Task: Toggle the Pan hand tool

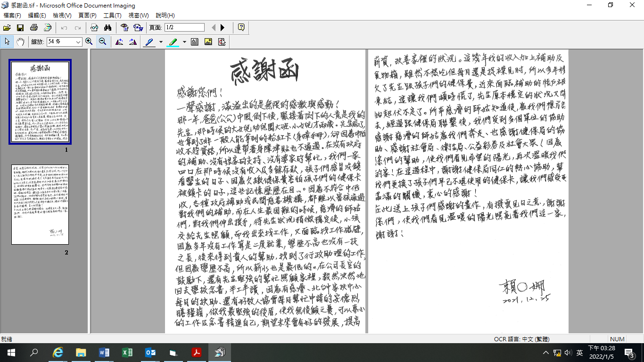Action: (20, 42)
